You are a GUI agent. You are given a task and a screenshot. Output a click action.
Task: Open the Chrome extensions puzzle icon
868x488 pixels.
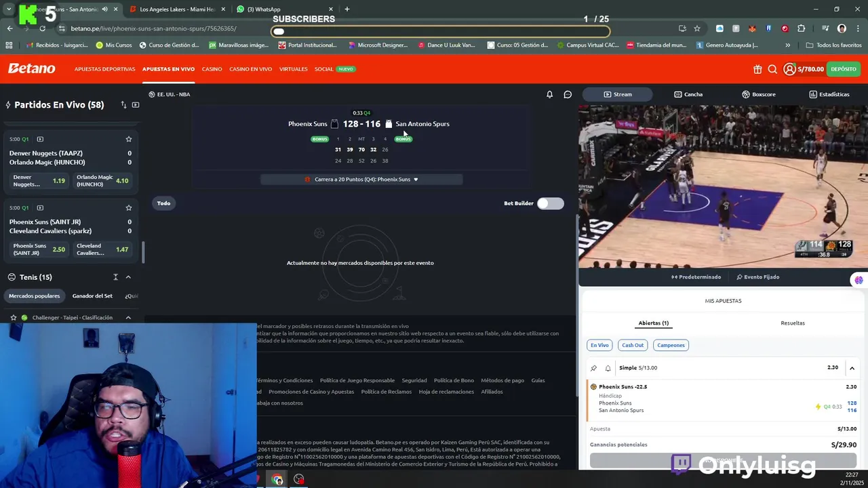coord(801,28)
